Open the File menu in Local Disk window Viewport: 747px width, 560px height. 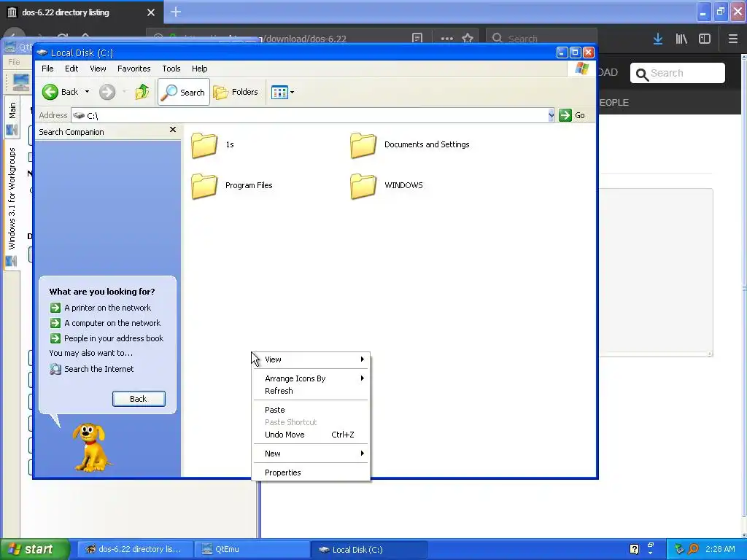47,69
